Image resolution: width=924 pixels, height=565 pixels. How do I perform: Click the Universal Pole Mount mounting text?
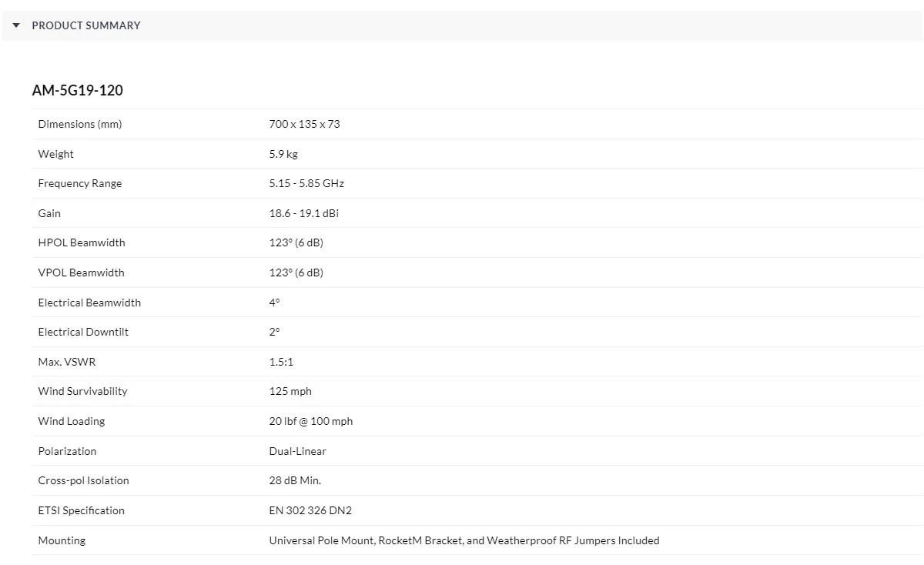[x=322, y=540]
